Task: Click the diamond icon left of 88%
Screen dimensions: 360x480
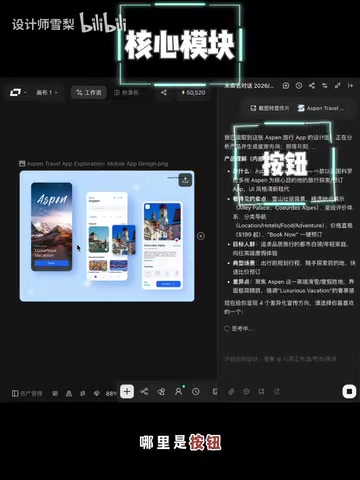Action: [97, 393]
